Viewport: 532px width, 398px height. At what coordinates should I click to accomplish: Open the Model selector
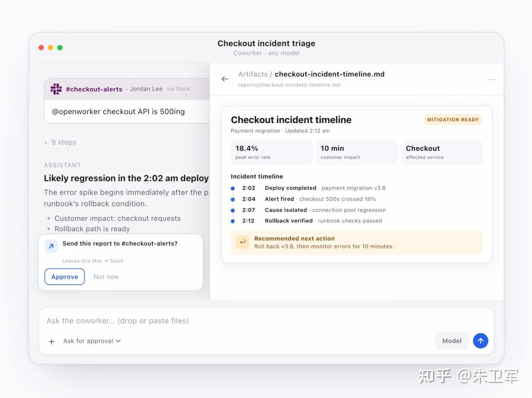451,341
